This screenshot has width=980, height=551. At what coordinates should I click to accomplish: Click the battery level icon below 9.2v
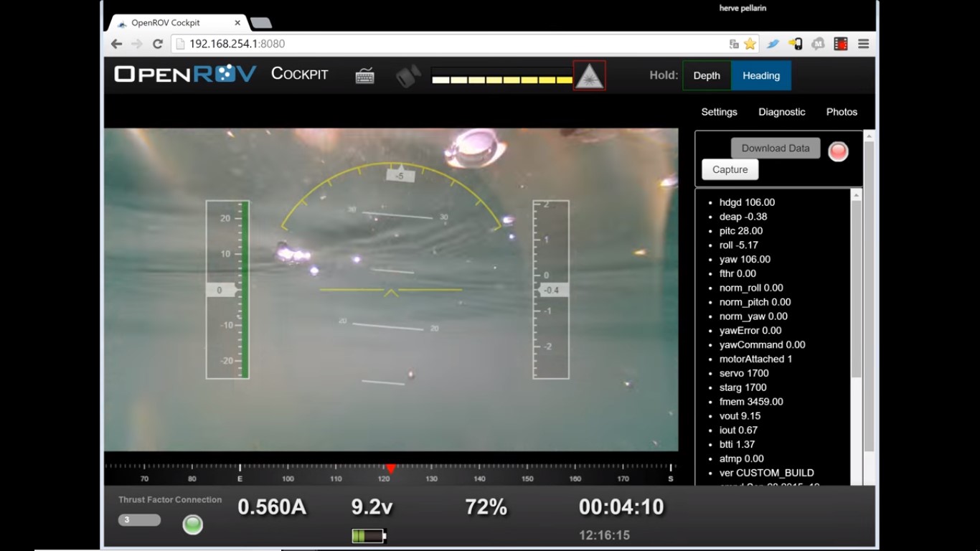(x=368, y=535)
